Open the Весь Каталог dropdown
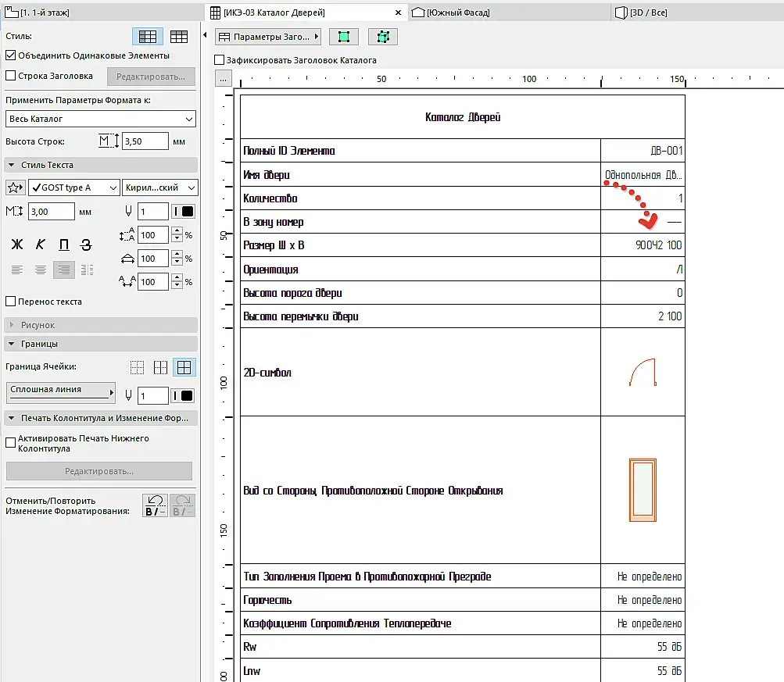This screenshot has width=784, height=682. [101, 119]
